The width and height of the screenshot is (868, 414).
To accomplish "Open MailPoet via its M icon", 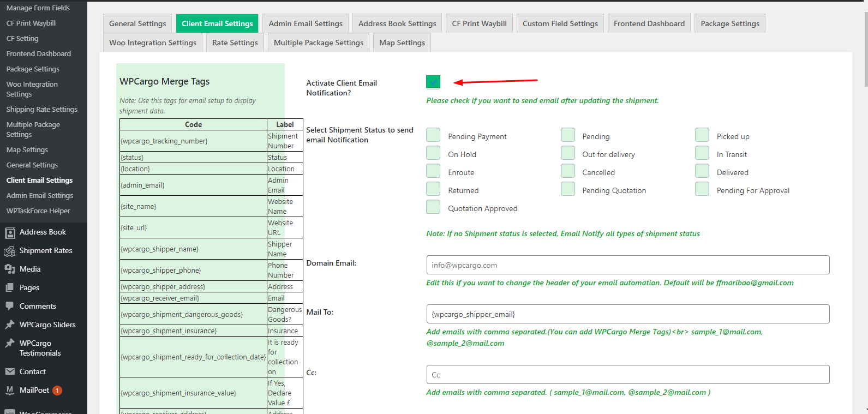I will (x=10, y=391).
